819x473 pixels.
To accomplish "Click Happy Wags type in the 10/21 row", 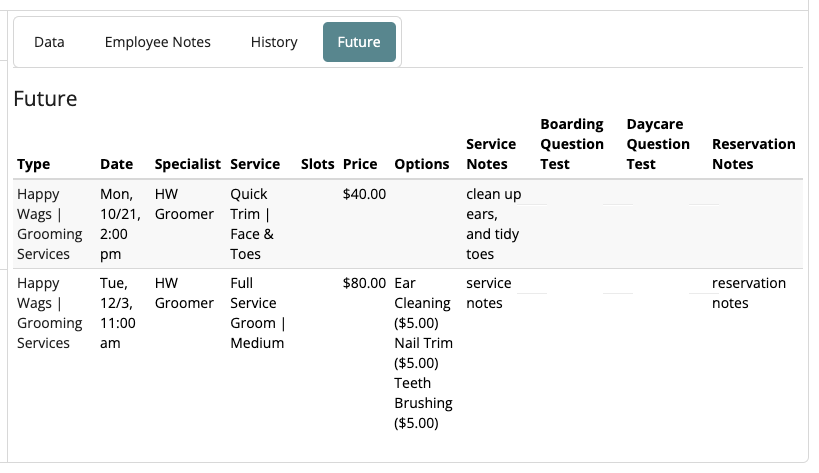I will pyautogui.click(x=50, y=224).
